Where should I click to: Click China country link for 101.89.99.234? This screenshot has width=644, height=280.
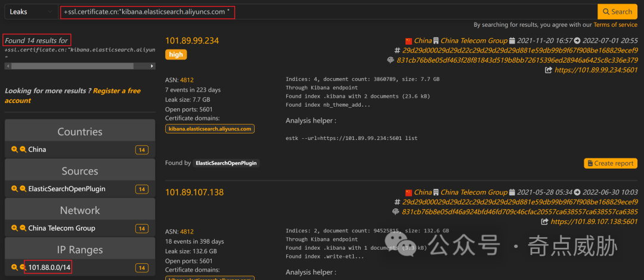tap(423, 41)
